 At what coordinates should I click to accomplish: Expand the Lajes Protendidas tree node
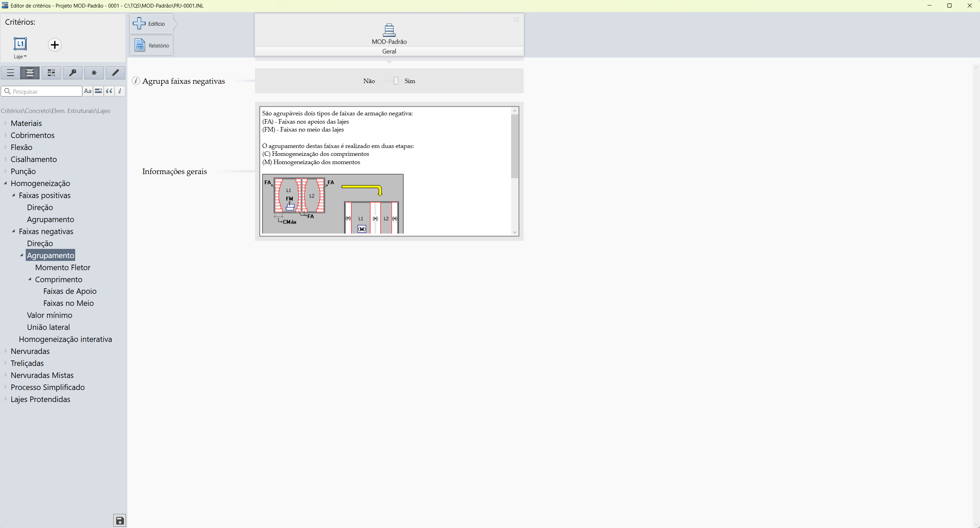point(6,399)
